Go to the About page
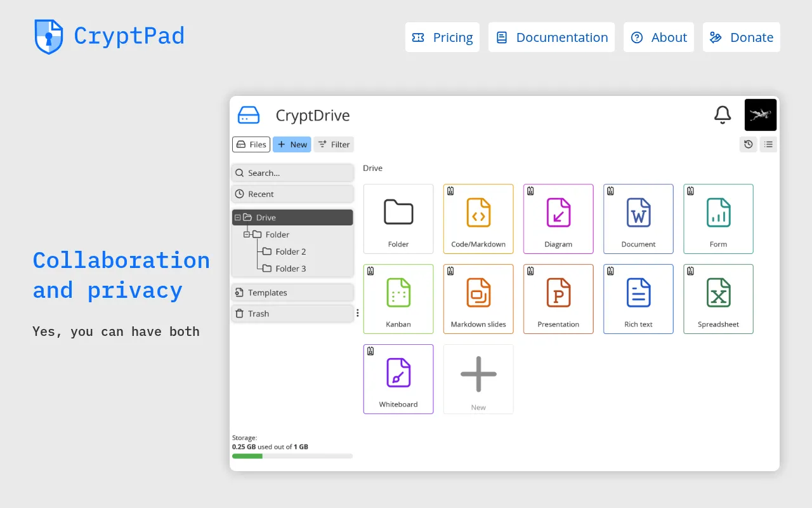The image size is (812, 508). tap(658, 37)
